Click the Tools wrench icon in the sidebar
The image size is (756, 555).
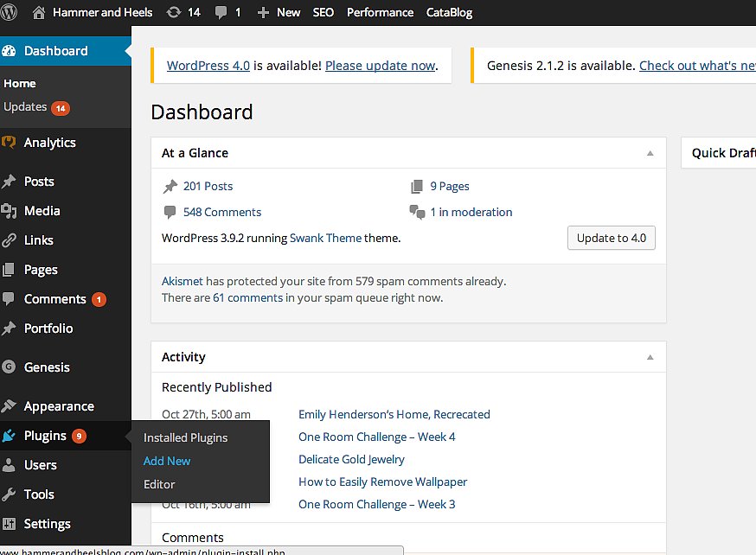[x=8, y=494]
